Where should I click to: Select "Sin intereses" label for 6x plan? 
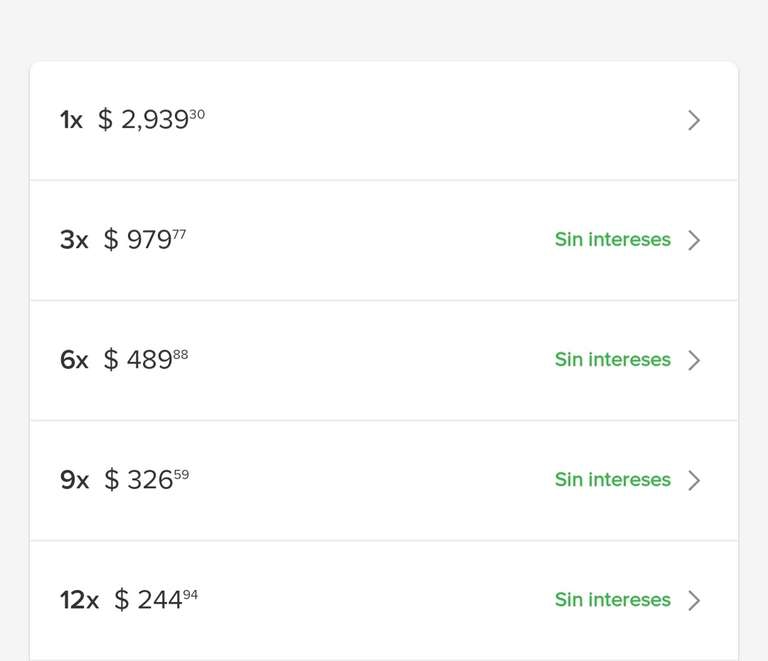(612, 360)
